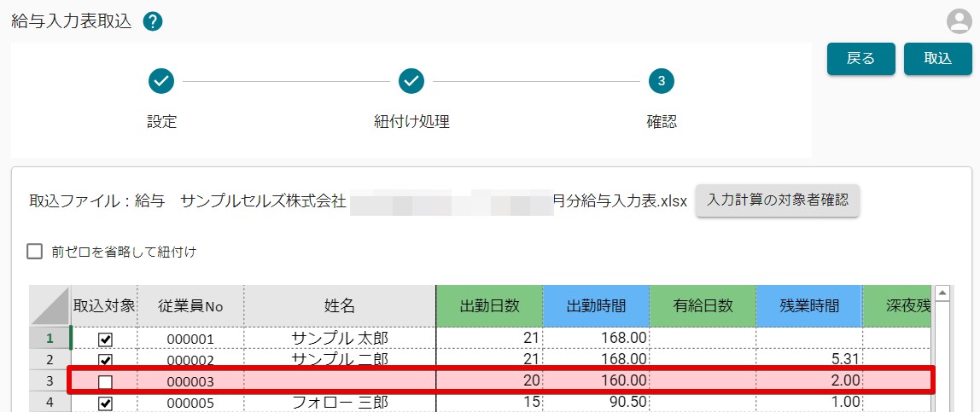Select all cells via table corner triangle

(50, 306)
